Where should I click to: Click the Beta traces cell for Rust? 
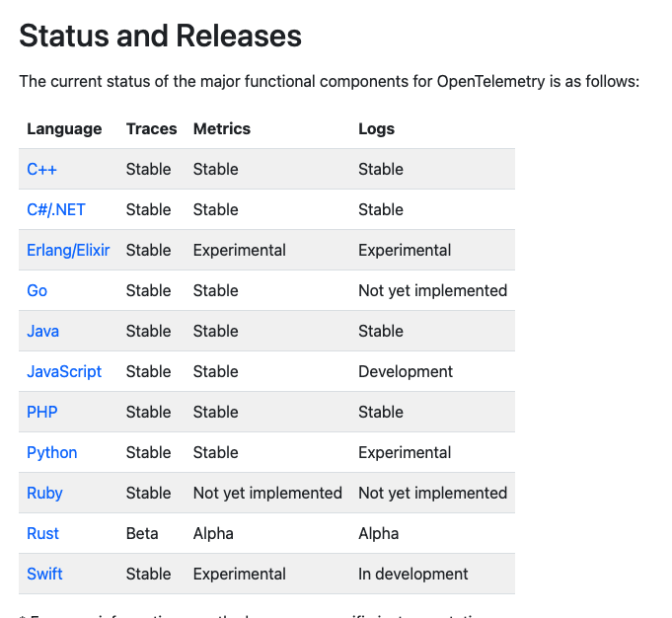[x=142, y=533]
